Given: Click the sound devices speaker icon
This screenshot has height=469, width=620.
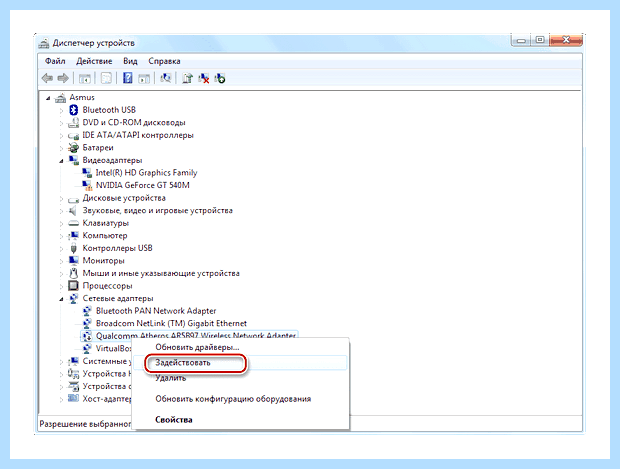Looking at the screenshot, I should point(73,210).
